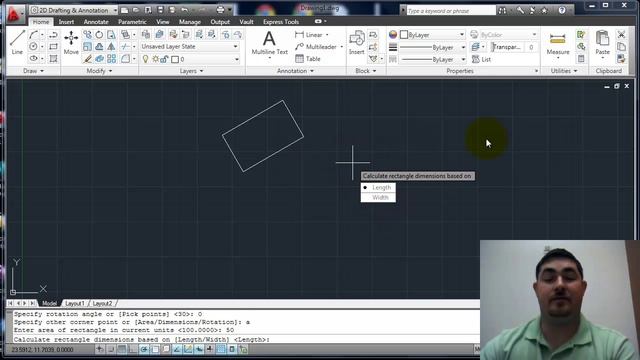Image resolution: width=640 pixels, height=360 pixels.
Task: Open Layer Properties manager icon
Action: (146, 35)
